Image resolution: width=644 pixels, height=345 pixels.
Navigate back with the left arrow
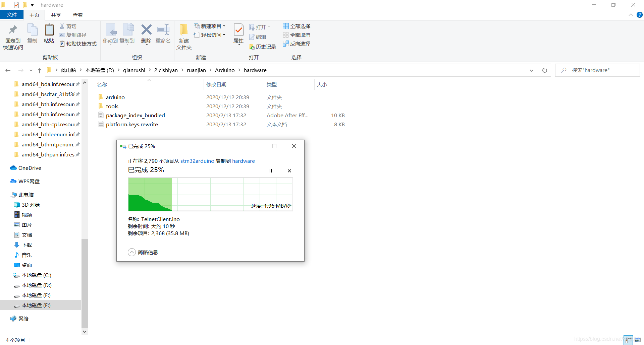click(8, 70)
